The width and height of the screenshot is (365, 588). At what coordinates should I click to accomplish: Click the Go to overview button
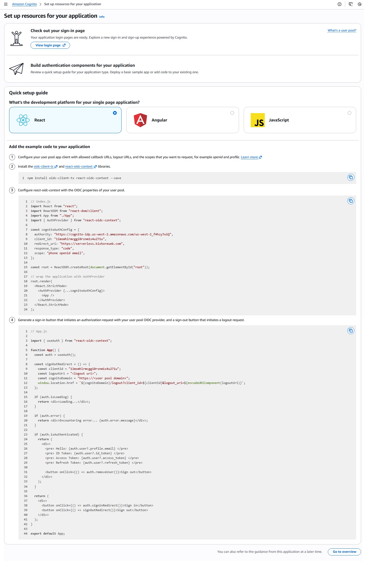[x=344, y=552]
